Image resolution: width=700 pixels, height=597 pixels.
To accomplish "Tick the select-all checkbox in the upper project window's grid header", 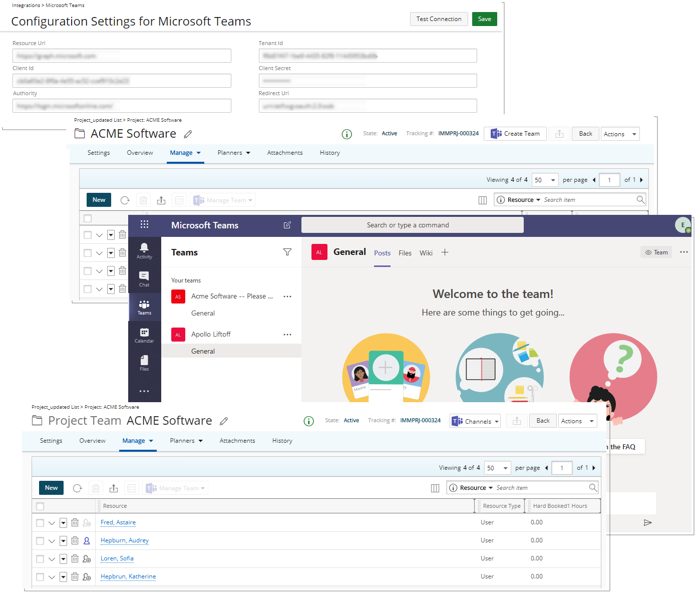I will pyautogui.click(x=88, y=218).
